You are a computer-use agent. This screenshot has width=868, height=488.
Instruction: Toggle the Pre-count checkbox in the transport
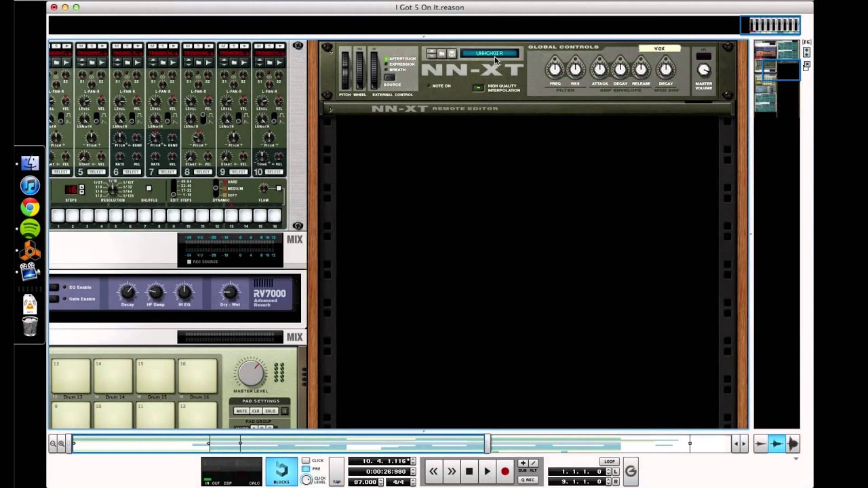306,469
